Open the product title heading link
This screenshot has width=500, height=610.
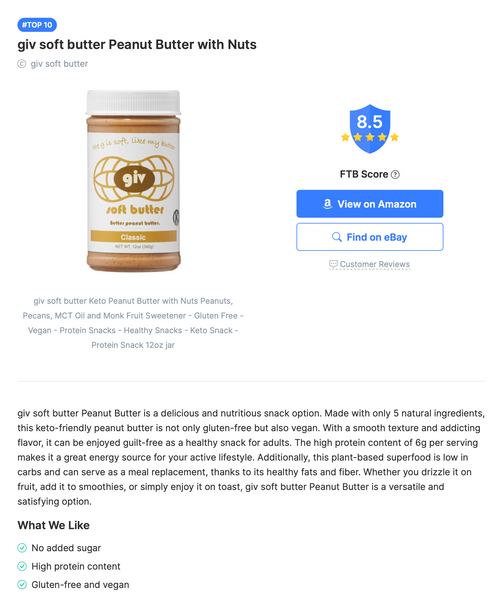(137, 44)
